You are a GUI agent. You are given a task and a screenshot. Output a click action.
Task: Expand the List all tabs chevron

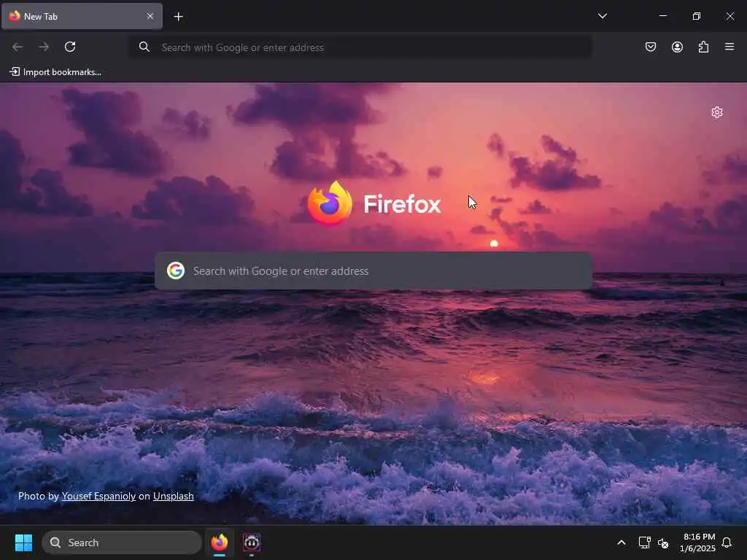[x=602, y=16]
